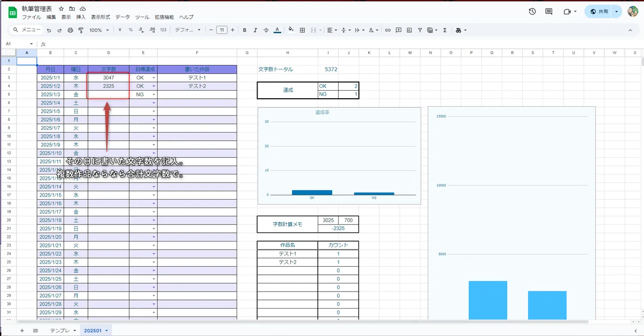The image size is (644, 336).
Task: Open vertical align dropdown
Action: pos(346,30)
